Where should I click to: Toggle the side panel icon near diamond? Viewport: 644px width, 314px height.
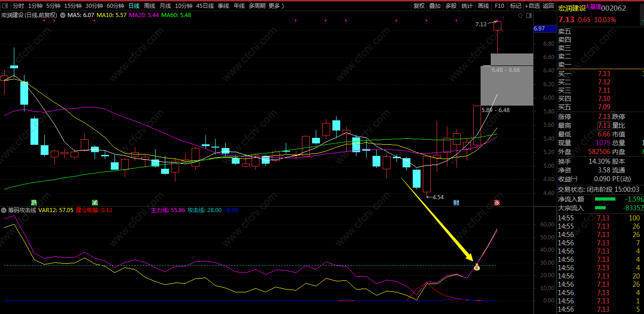click(529, 15)
